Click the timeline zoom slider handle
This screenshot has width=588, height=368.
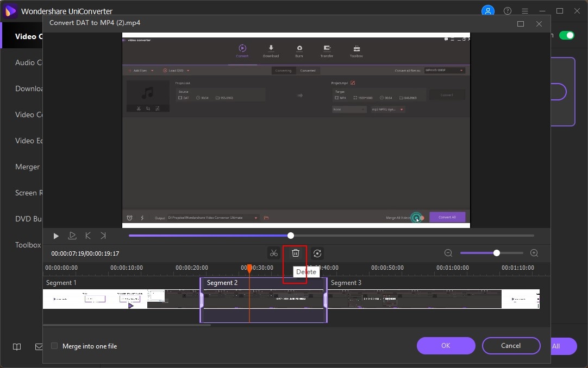pos(497,253)
